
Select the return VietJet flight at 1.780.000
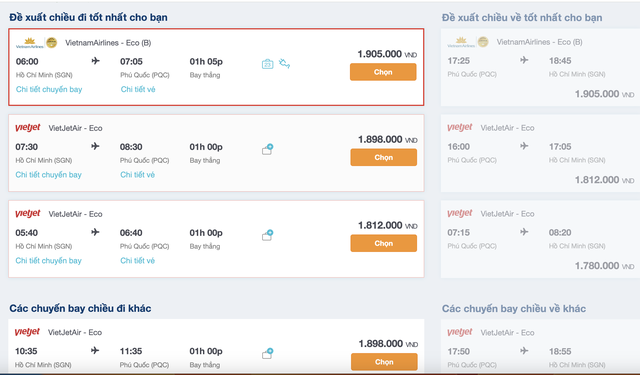click(540, 239)
